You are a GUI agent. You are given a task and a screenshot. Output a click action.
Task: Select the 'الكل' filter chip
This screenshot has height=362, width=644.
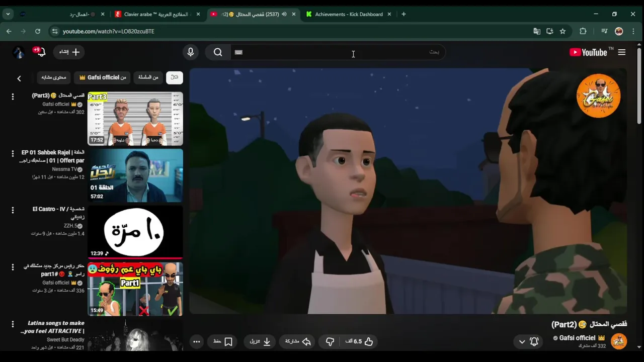[175, 77]
